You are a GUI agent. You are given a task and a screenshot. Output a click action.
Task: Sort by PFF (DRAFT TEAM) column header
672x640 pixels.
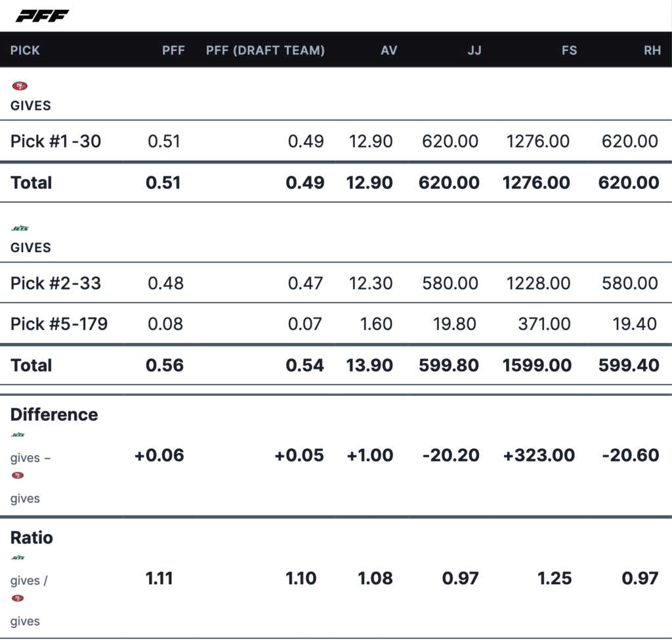(265, 51)
